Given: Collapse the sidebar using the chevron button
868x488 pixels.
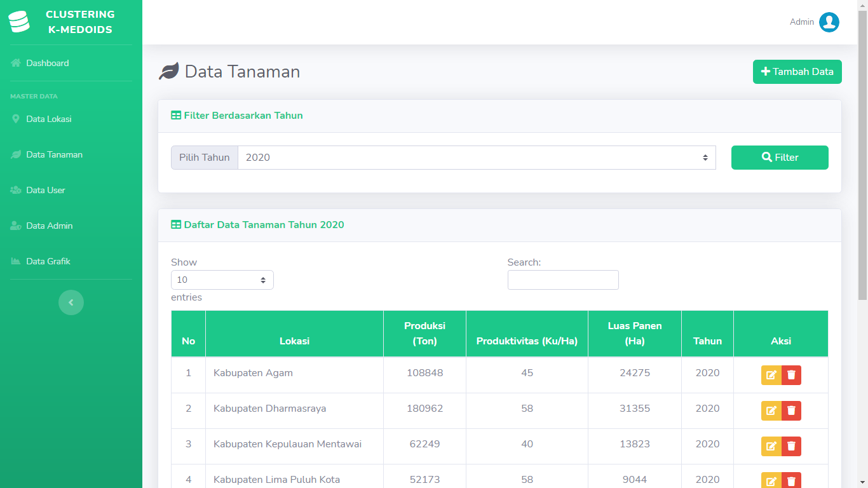Looking at the screenshot, I should click(71, 302).
